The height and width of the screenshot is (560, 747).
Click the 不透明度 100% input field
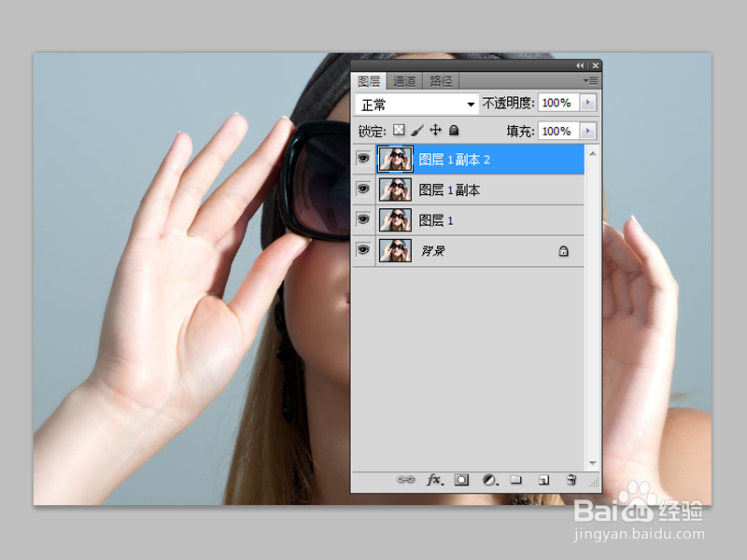coord(558,103)
